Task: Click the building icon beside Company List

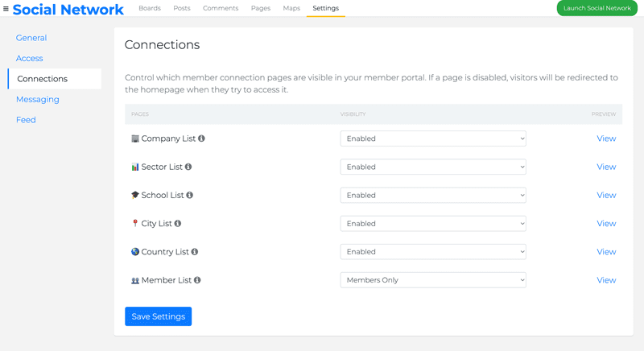Action: [x=135, y=138]
